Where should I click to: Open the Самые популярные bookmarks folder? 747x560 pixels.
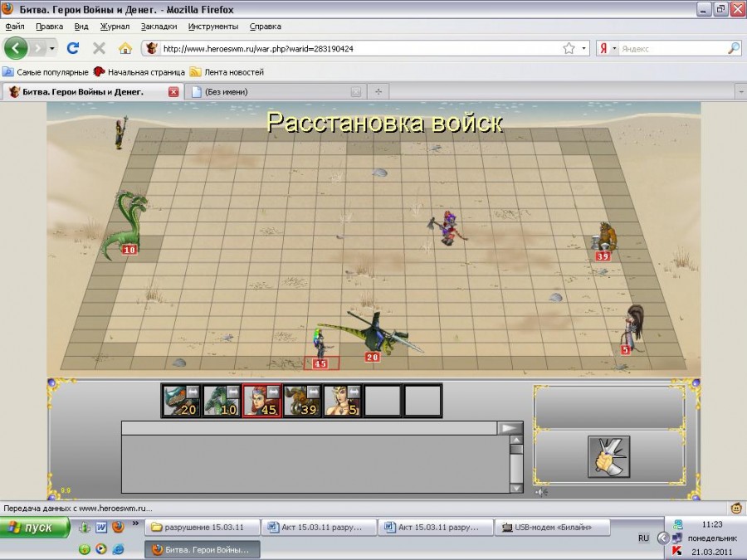point(46,72)
